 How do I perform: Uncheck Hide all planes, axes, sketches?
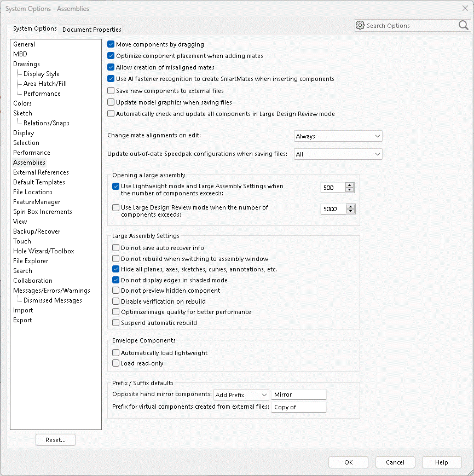pos(115,269)
